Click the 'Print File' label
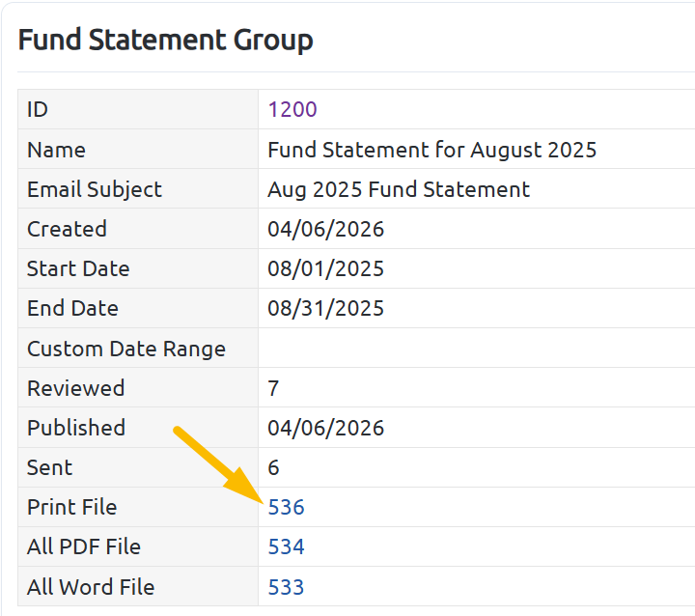This screenshot has width=695, height=616. (71, 507)
